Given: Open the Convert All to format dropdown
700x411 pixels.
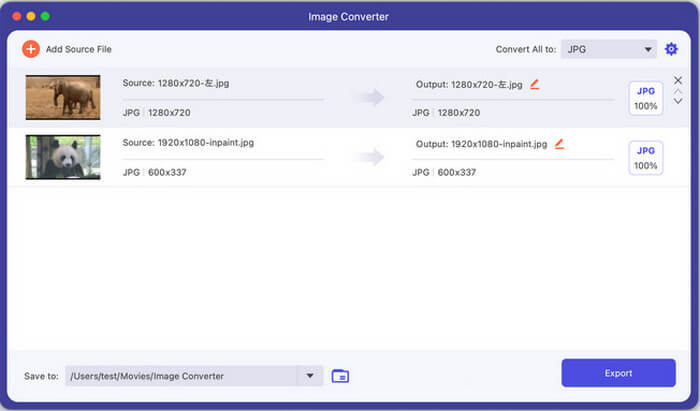Looking at the screenshot, I should [x=608, y=49].
